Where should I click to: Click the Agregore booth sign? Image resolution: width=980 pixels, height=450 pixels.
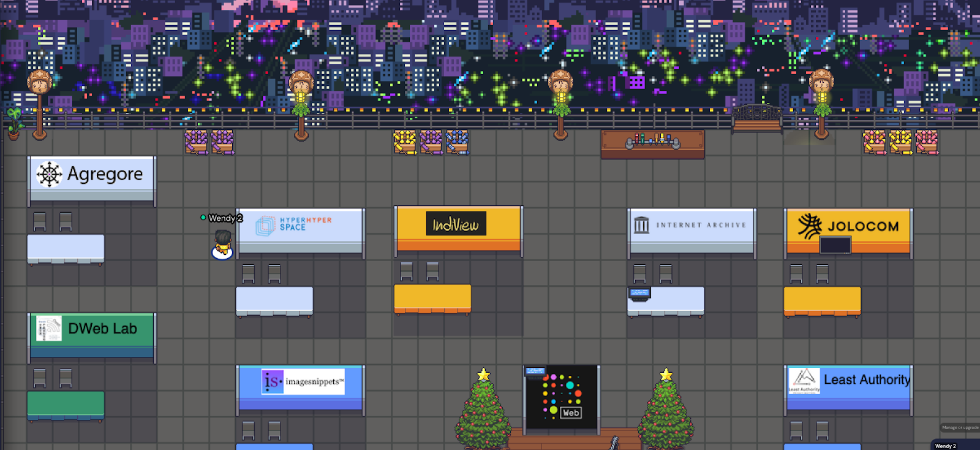(92, 179)
